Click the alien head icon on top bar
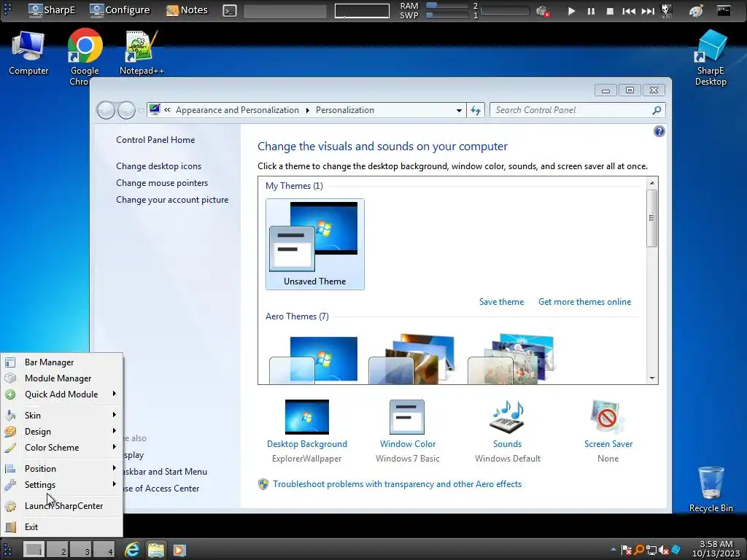The width and height of the screenshot is (747, 560). coord(667,10)
